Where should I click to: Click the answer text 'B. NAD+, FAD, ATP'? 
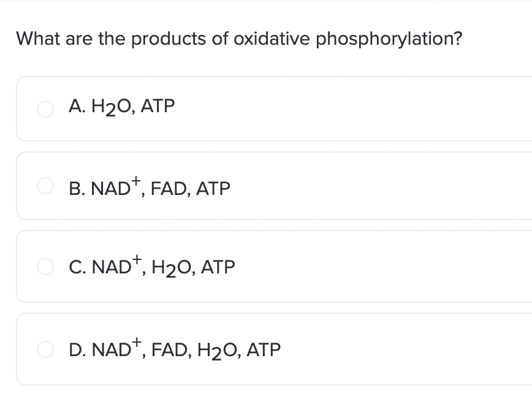[x=150, y=186]
